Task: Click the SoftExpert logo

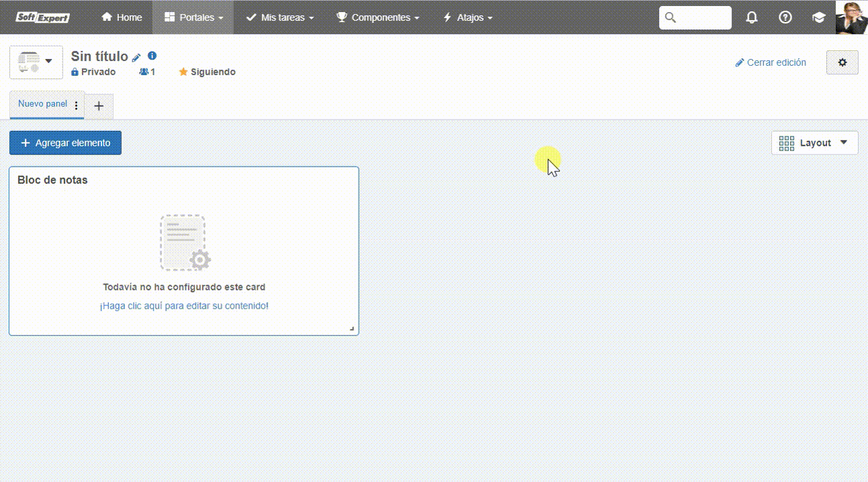Action: pyautogui.click(x=43, y=17)
